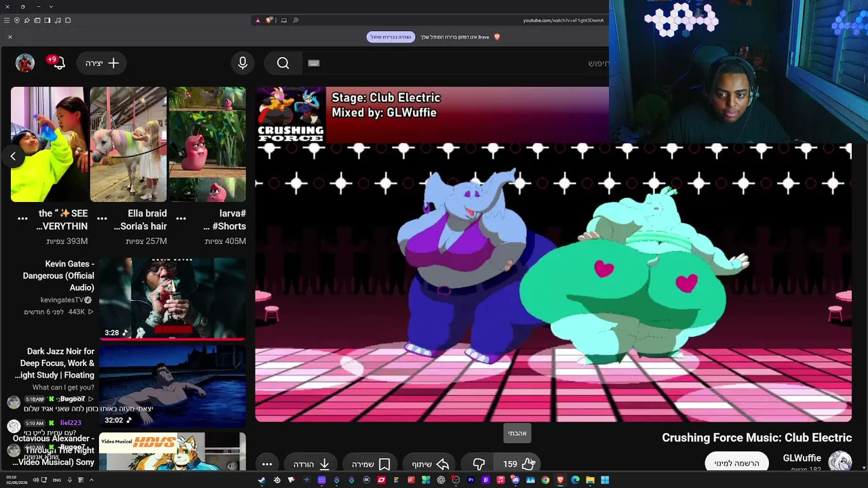Play Kevin Gates Dangerous video thumbnail
This screenshot has height=488, width=868.
pos(172,298)
